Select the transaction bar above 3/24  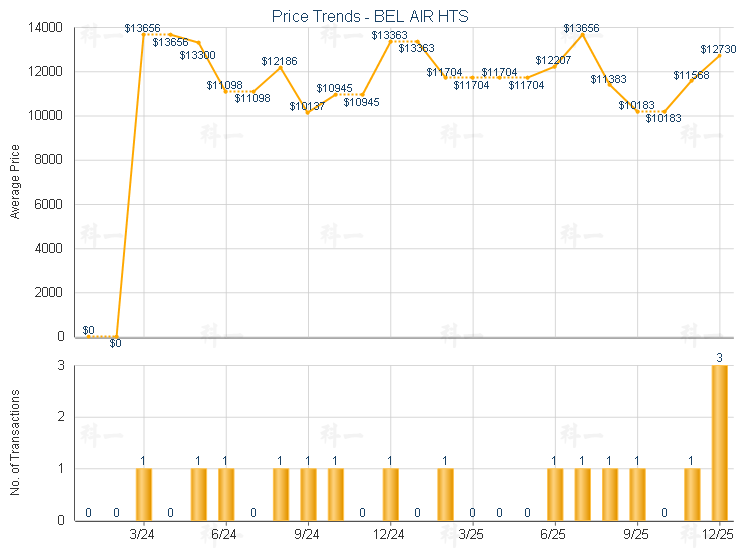click(x=143, y=493)
